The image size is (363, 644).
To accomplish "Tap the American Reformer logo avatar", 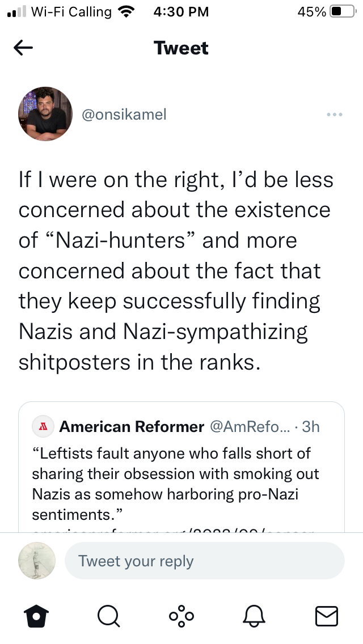I will [x=43, y=427].
